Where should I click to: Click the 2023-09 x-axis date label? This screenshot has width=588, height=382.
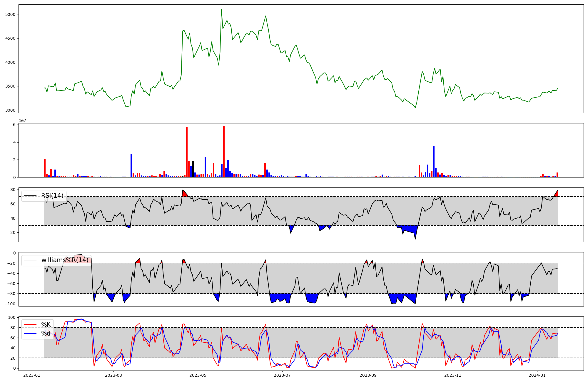368,375
